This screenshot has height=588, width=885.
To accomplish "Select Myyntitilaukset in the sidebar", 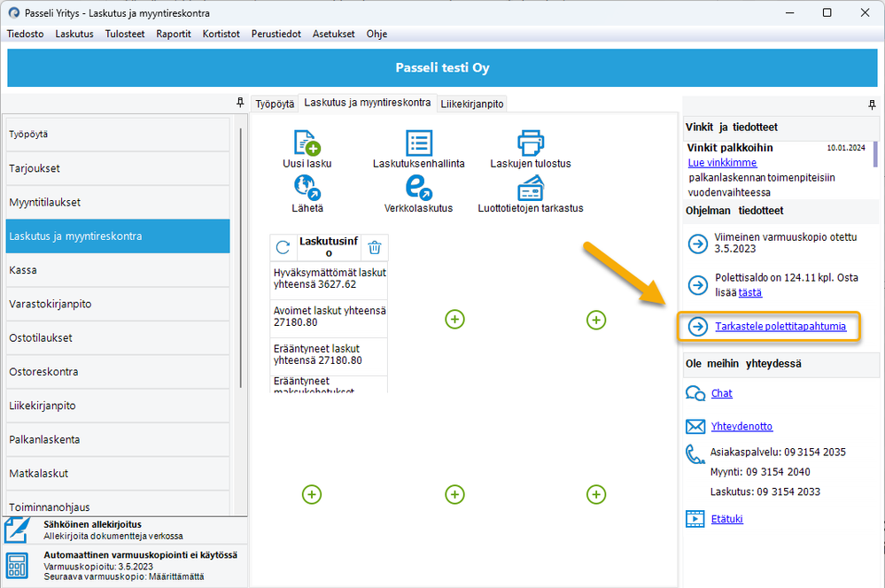I will pos(118,202).
